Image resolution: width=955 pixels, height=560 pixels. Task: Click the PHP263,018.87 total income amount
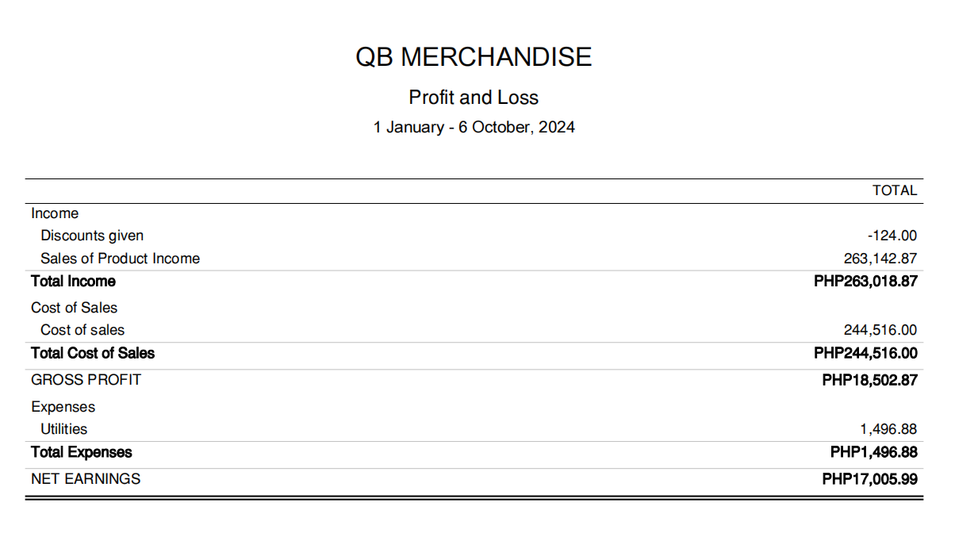click(865, 282)
